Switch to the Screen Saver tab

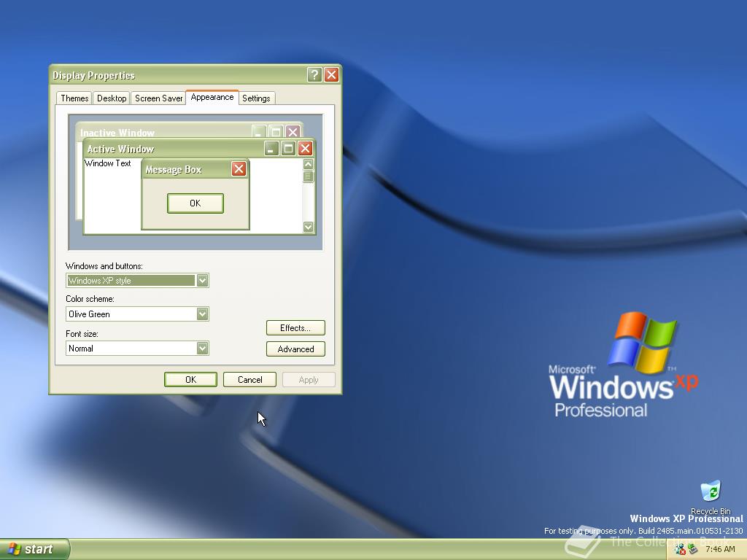coord(158,98)
